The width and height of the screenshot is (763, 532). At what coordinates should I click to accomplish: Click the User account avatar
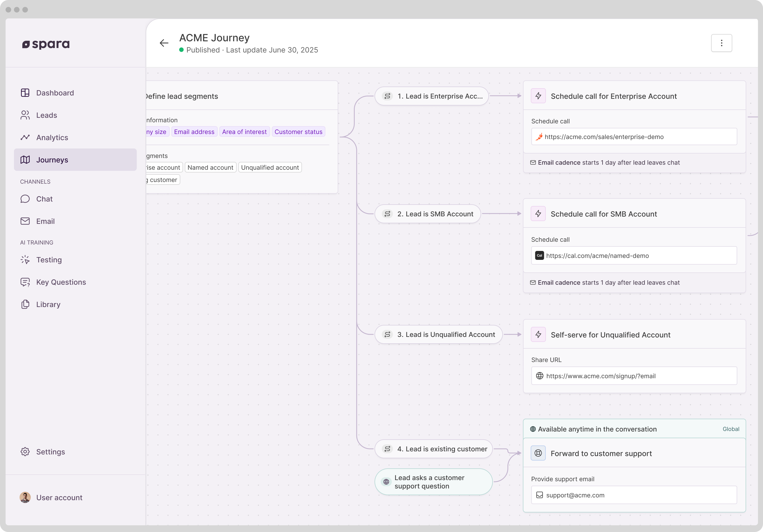click(x=25, y=497)
